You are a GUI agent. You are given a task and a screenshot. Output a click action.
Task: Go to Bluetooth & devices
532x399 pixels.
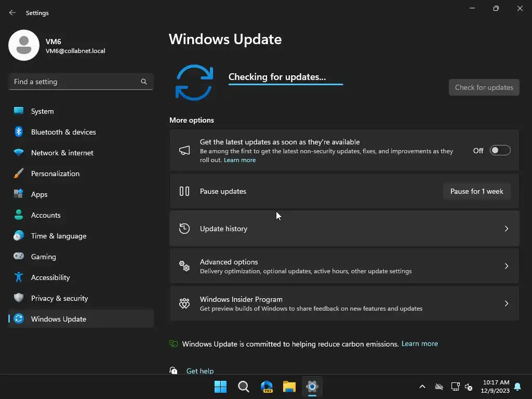click(81, 131)
